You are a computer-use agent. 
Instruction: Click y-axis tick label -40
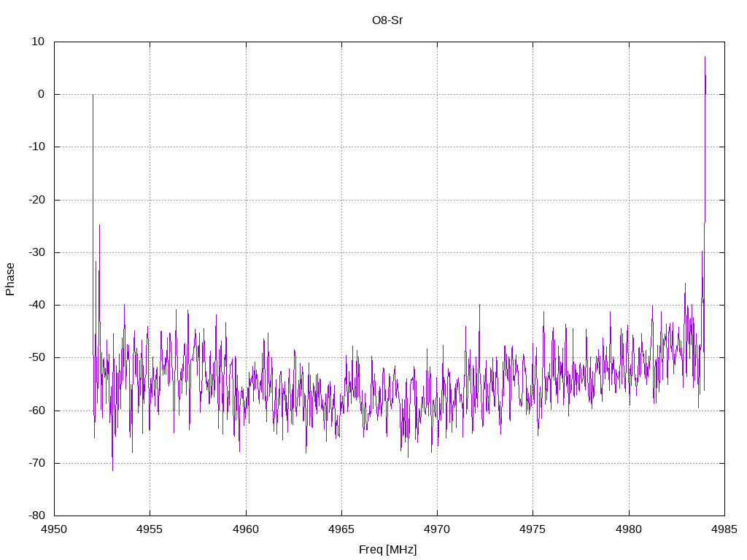click(x=36, y=305)
